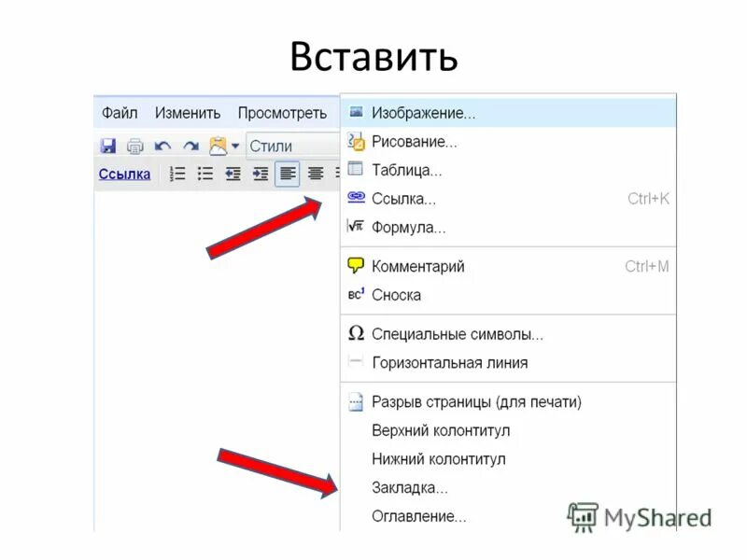
Task: Click the Redo arrow icon
Action: click(190, 145)
